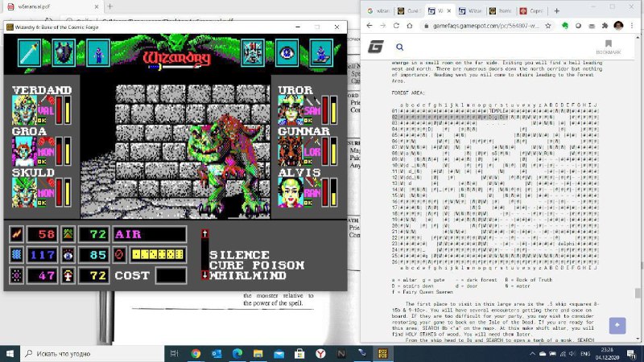The image size is (644, 362).
Task: Set spell power level on yellow dice bar
Action: [x=158, y=255]
